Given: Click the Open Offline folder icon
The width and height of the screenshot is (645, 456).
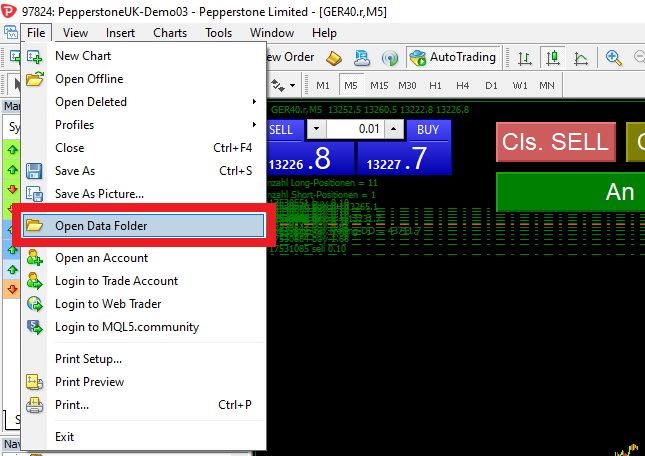Looking at the screenshot, I should tap(35, 79).
